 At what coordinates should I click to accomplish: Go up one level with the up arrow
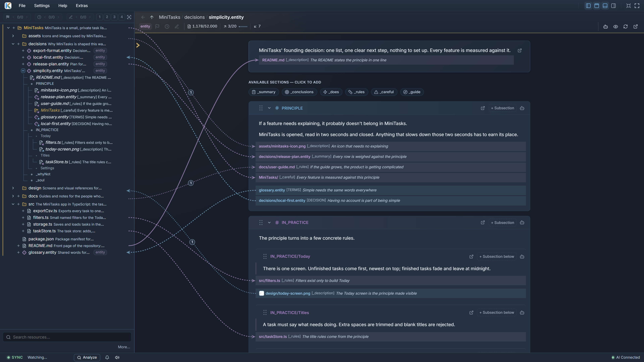(x=152, y=17)
